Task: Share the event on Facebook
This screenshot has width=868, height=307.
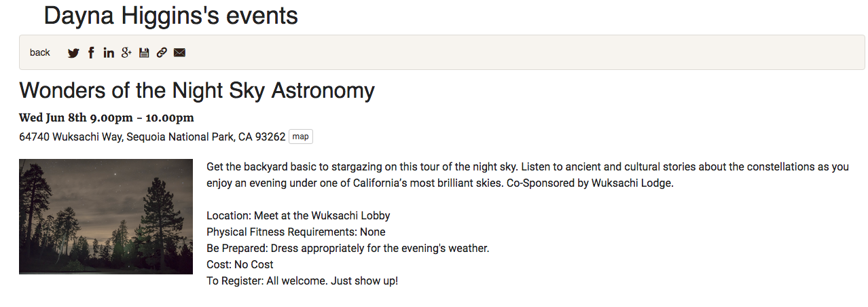Action: [91, 52]
